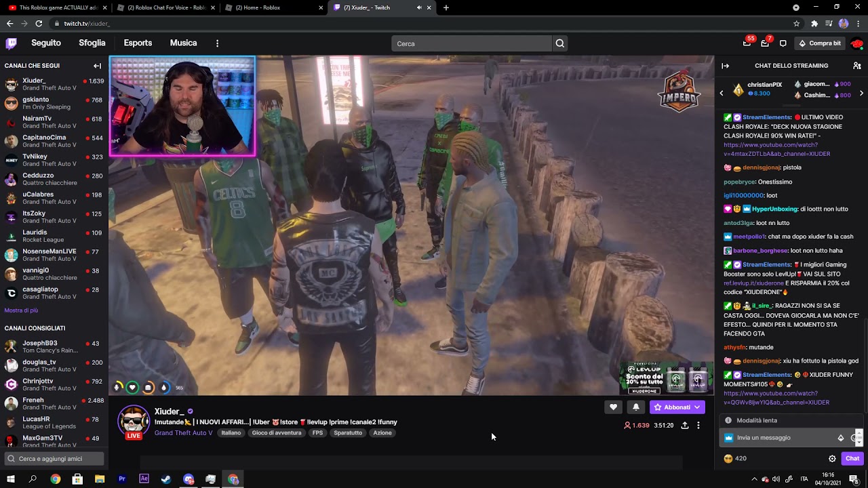Viewport: 868px width, 488px height.
Task: Show previous leaderboard entries in chat header
Action: 722,93
